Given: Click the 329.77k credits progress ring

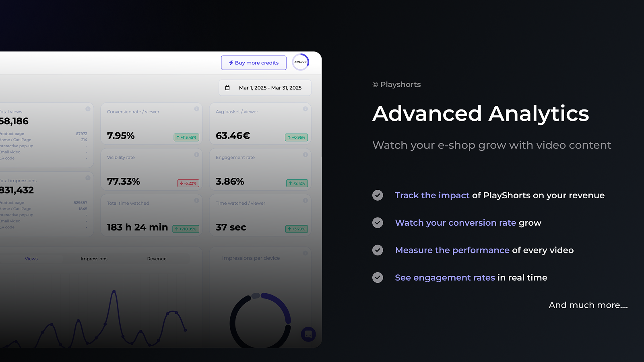Looking at the screenshot, I should (x=300, y=62).
